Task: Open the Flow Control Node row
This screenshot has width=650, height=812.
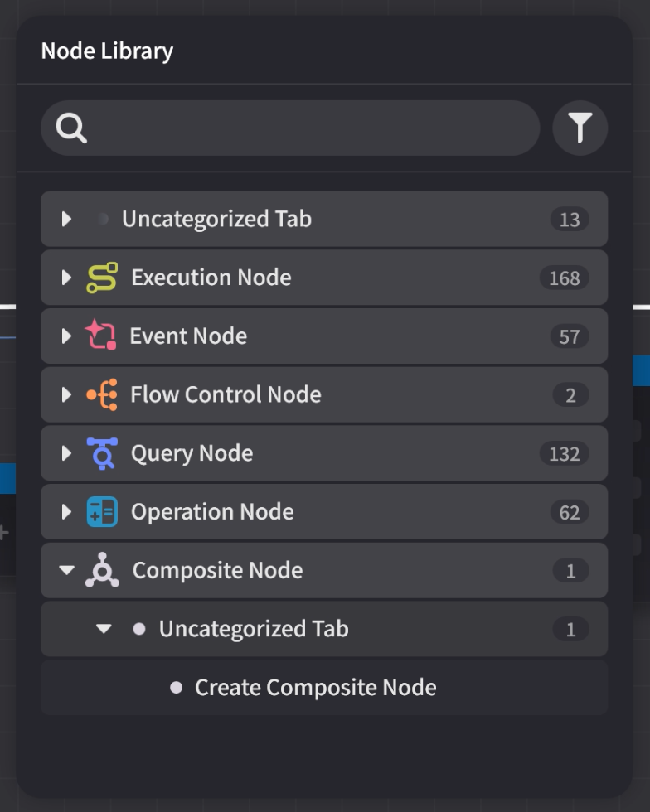Action: click(324, 394)
